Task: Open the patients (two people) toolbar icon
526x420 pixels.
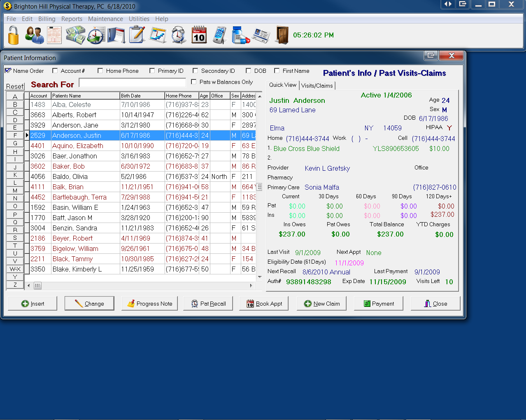Action: point(34,35)
